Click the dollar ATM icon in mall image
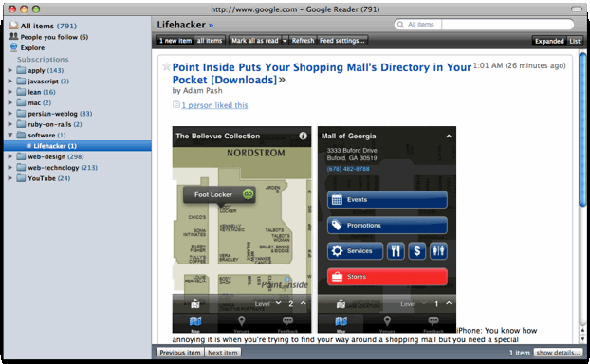 click(417, 251)
